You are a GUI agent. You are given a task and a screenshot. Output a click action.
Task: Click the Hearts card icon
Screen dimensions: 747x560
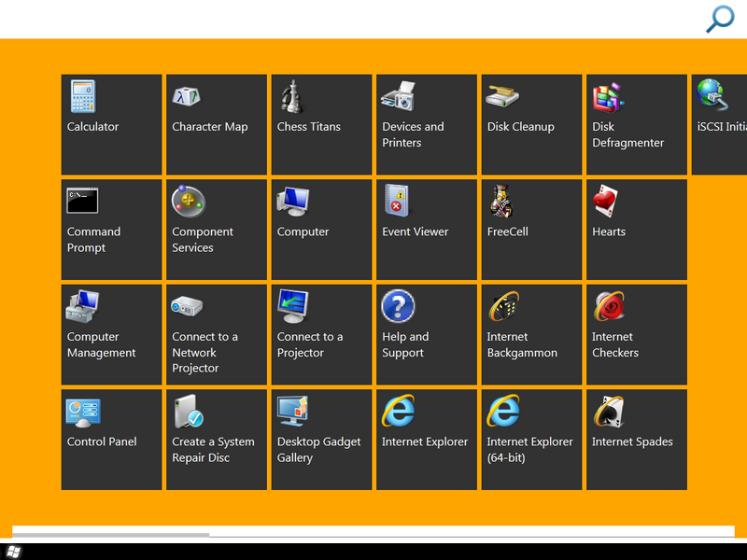point(605,201)
